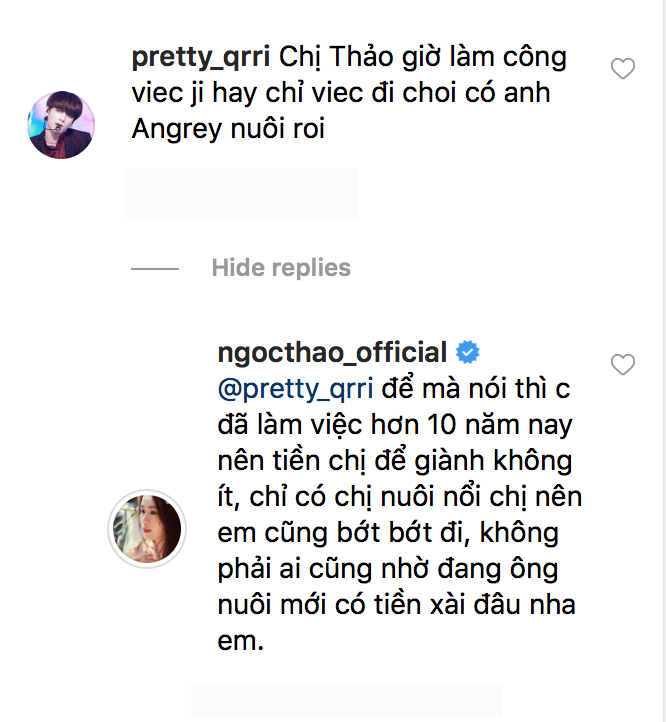Image resolution: width=666 pixels, height=722 pixels.
Task: Visit ngocthao_official's profile via username
Action: [x=332, y=353]
